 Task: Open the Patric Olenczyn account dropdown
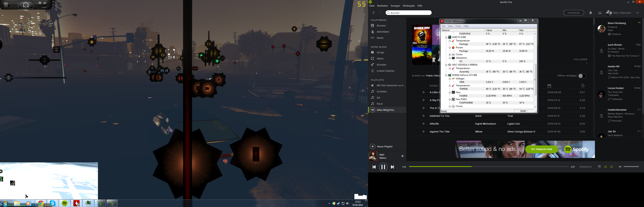click(x=637, y=13)
